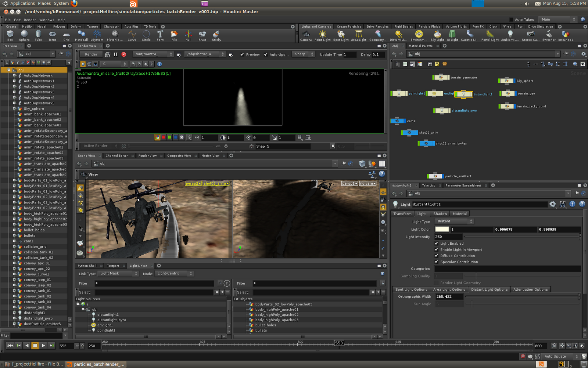Open the Link Type Light Mask dropdown
Screen dimensions: 588x368
(118, 273)
